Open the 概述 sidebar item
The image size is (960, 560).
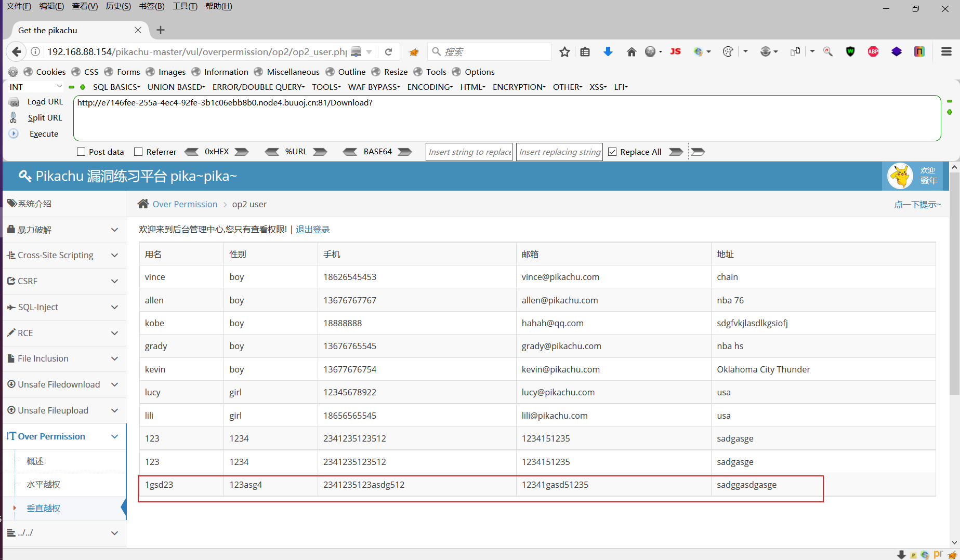pyautogui.click(x=35, y=461)
